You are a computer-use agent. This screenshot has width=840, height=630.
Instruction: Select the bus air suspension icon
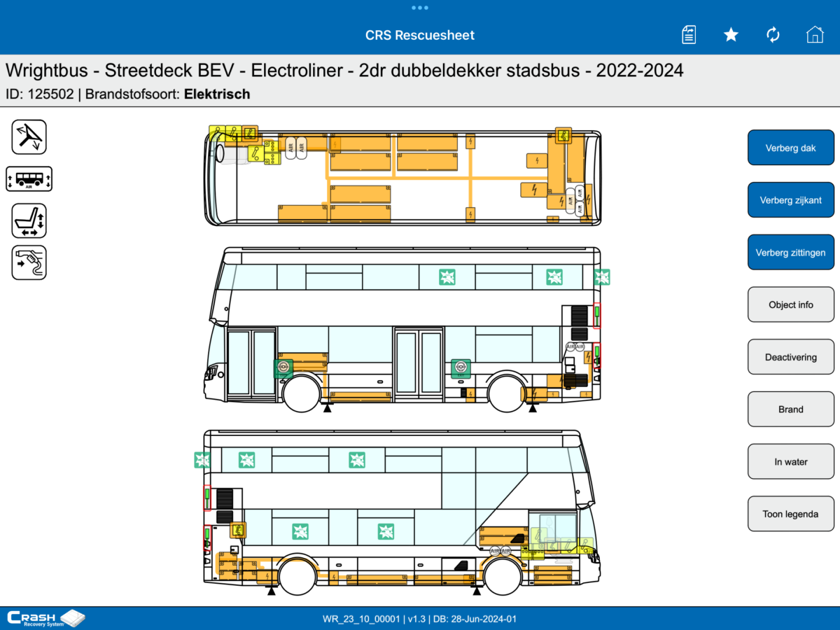click(x=29, y=179)
